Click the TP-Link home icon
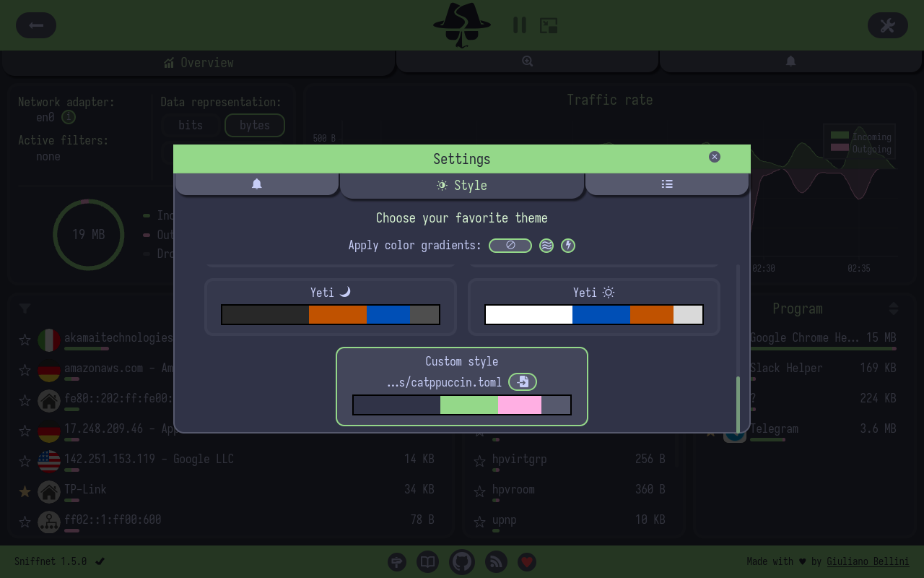The height and width of the screenshot is (578, 924). [x=49, y=491]
